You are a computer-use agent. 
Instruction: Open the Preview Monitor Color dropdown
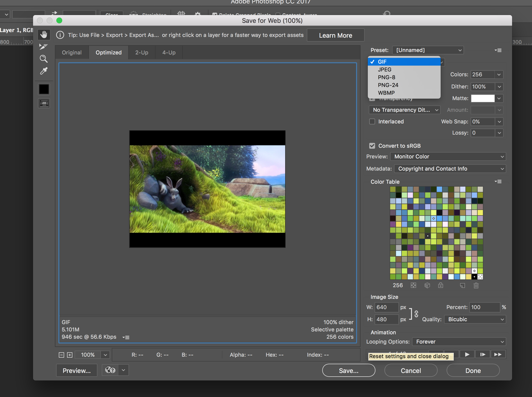[448, 157]
